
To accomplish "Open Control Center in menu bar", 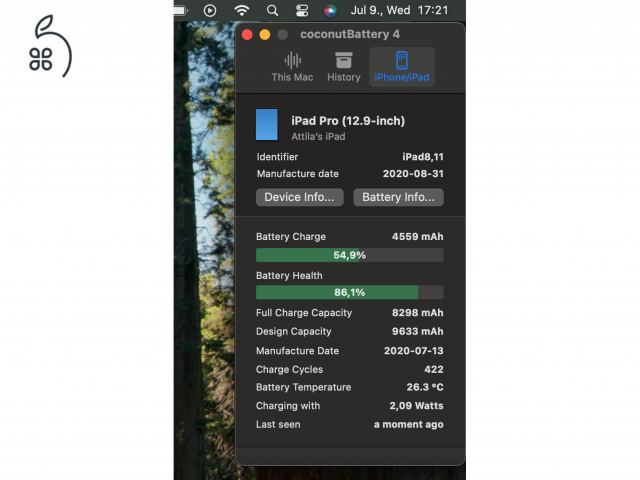I will tap(302, 11).
